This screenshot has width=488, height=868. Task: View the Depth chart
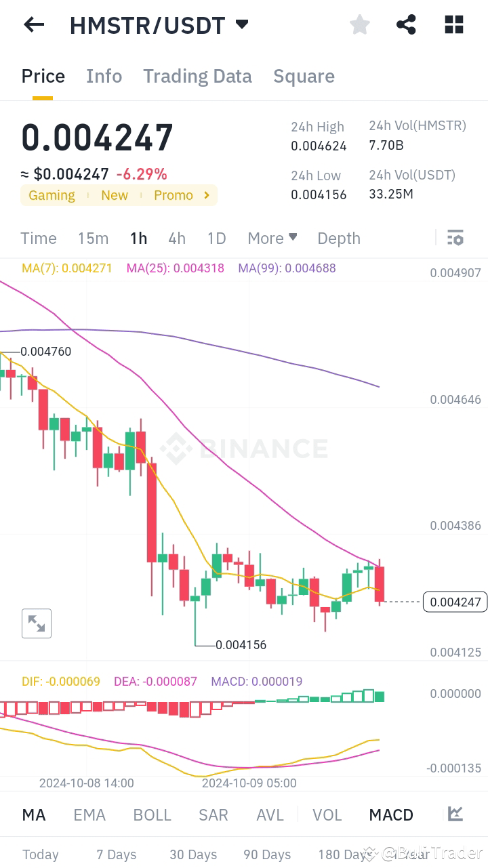click(x=339, y=238)
